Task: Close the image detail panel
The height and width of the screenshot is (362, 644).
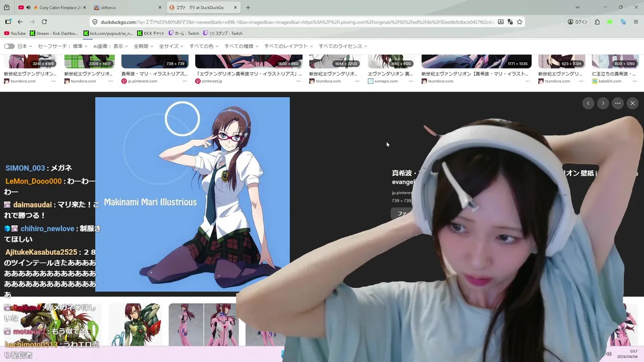Action: tap(632, 103)
